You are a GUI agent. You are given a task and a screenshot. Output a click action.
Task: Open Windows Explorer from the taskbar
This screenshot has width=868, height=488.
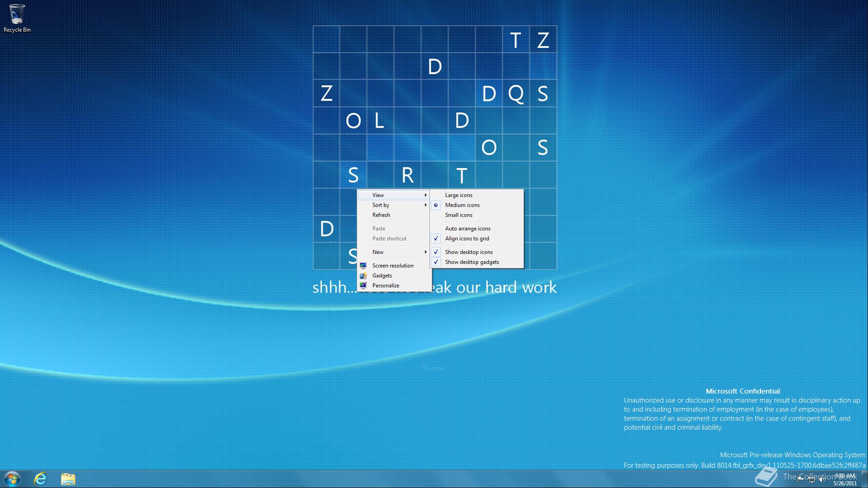pos(68,479)
